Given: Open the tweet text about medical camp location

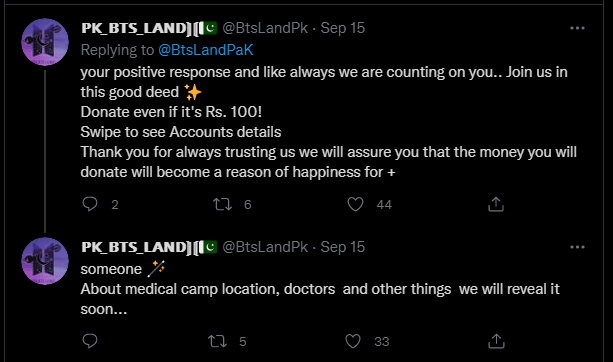Looking at the screenshot, I should pos(320,289).
